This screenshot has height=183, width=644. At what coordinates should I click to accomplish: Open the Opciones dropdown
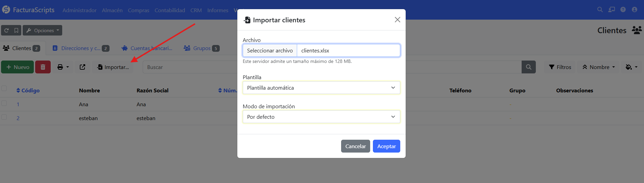42,30
